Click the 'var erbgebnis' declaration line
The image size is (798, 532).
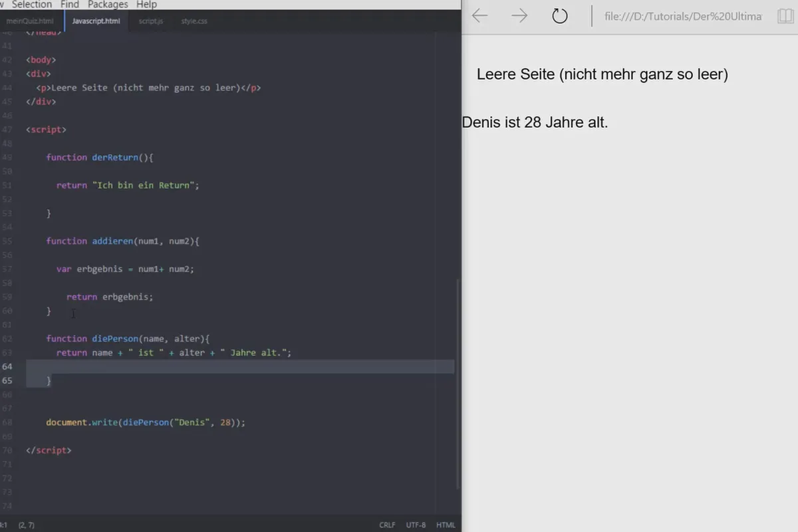pos(125,269)
